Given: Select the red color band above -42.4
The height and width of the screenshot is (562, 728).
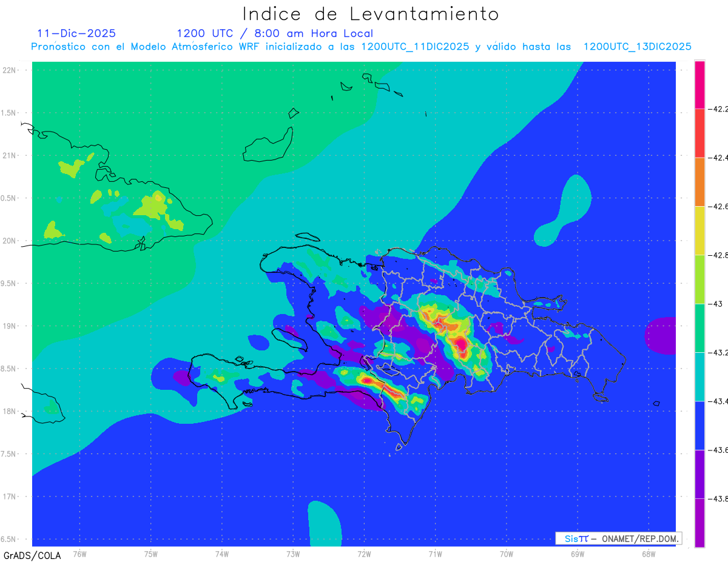Looking at the screenshot, I should tap(699, 133).
